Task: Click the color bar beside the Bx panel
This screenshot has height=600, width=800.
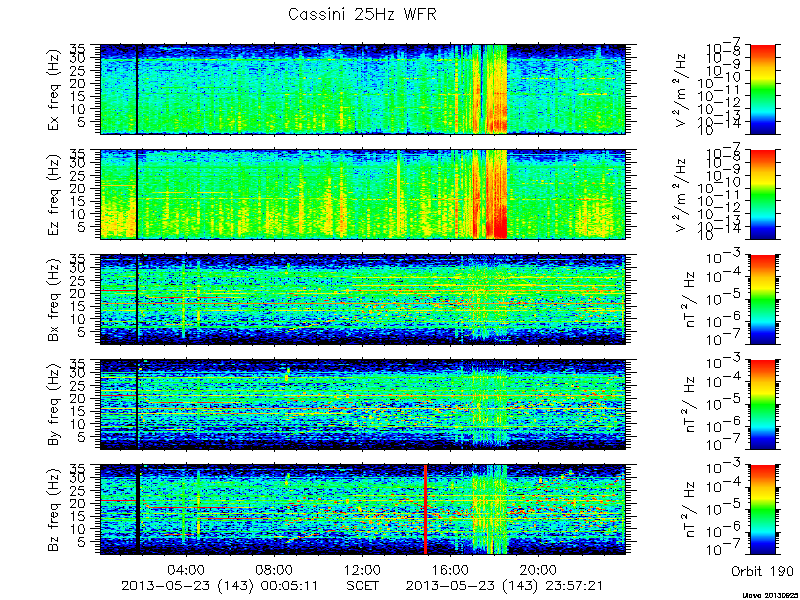Action: [762, 299]
